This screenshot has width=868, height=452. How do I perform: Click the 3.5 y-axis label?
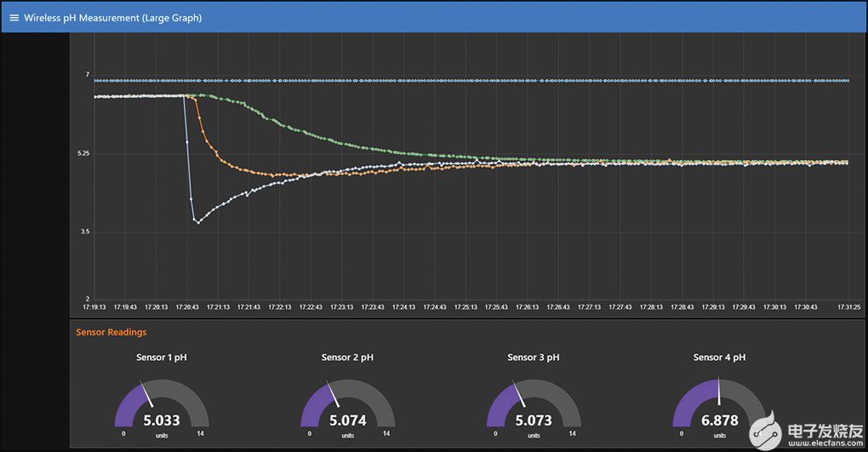click(x=84, y=232)
